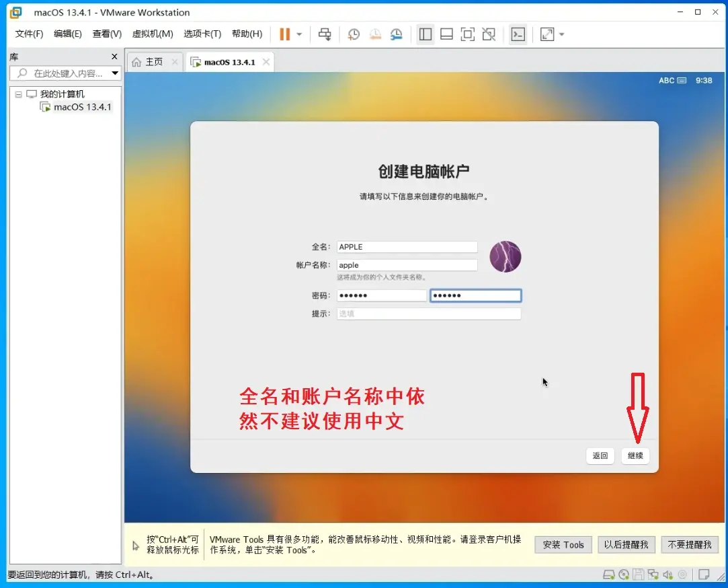The width and height of the screenshot is (728, 588).
Task: Click the 不要提醒我 button
Action: (690, 545)
